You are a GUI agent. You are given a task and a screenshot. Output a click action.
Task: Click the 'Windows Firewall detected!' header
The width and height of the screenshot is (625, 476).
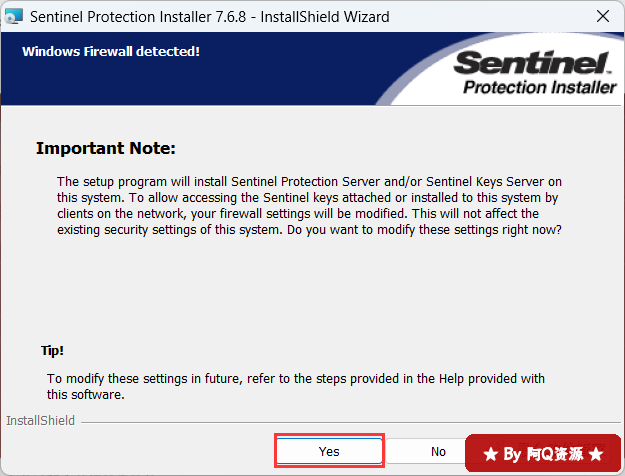click(x=110, y=50)
